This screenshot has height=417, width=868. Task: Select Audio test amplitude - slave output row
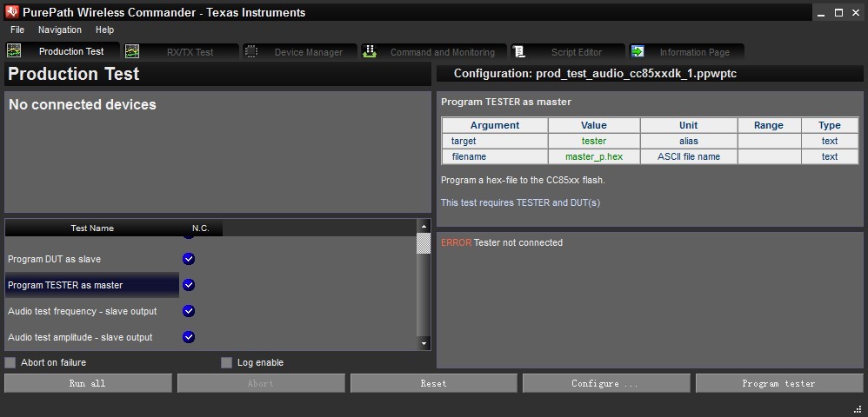[92, 337]
